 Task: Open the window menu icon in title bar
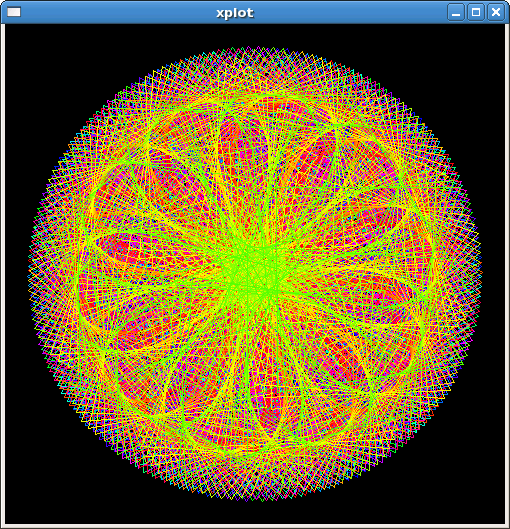pos(14,12)
